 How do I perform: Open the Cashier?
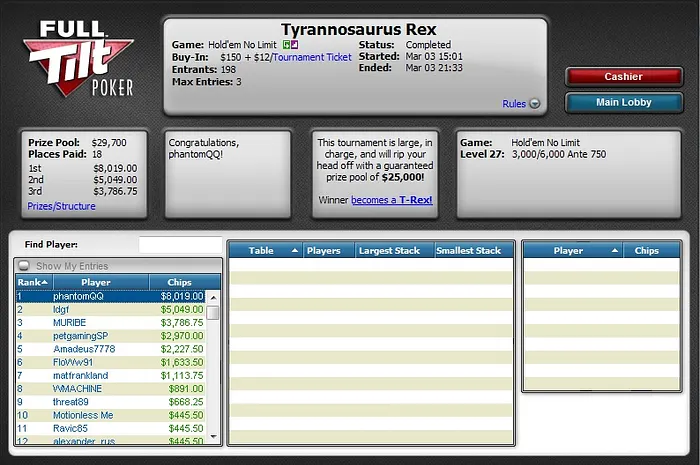pyautogui.click(x=623, y=77)
